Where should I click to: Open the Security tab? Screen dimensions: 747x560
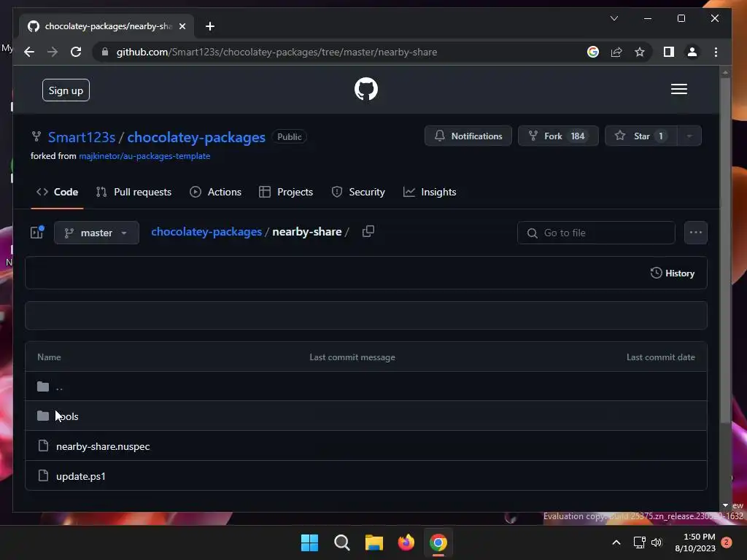(358, 192)
